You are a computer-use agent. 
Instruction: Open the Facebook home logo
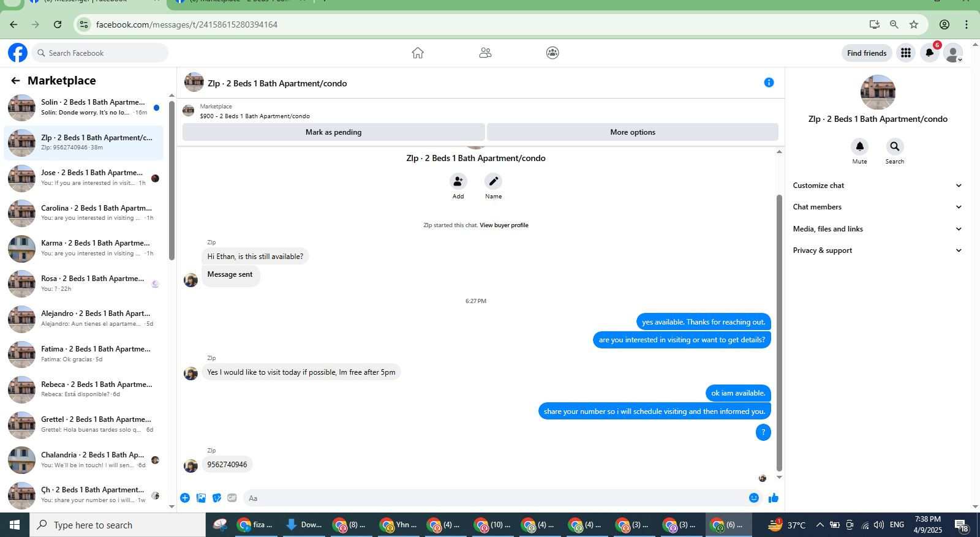tap(18, 53)
